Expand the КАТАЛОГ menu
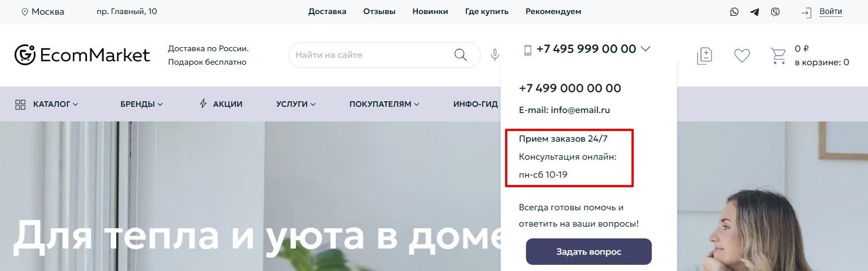868x271 pixels. click(x=47, y=104)
